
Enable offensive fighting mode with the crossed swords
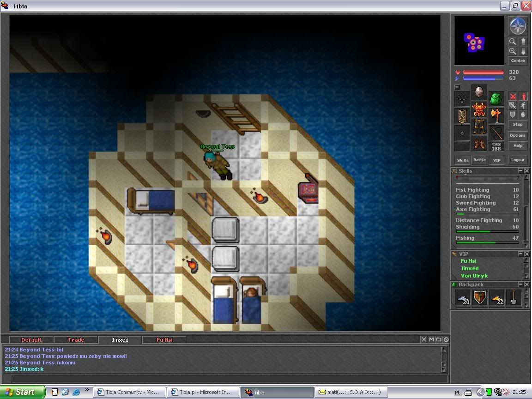513,97
